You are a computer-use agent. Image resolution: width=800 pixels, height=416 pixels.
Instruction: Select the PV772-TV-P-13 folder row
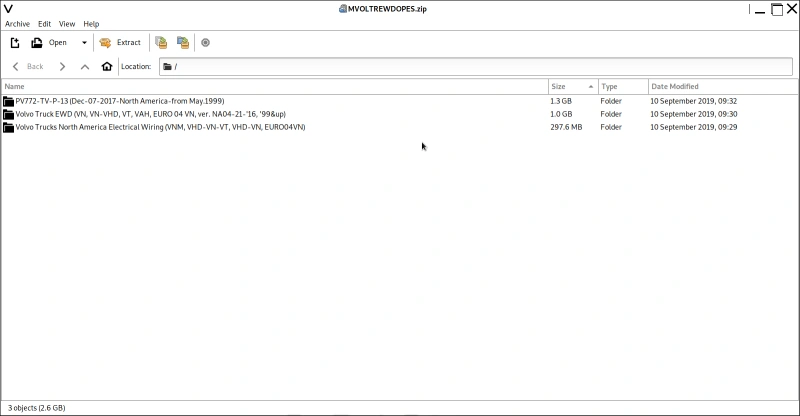click(399, 101)
